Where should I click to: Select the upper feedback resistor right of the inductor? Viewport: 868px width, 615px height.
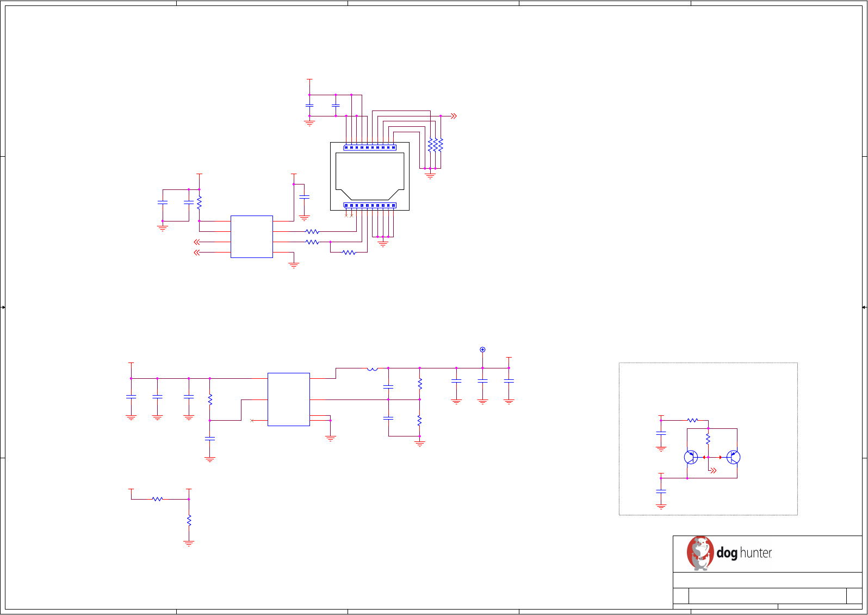420,384
